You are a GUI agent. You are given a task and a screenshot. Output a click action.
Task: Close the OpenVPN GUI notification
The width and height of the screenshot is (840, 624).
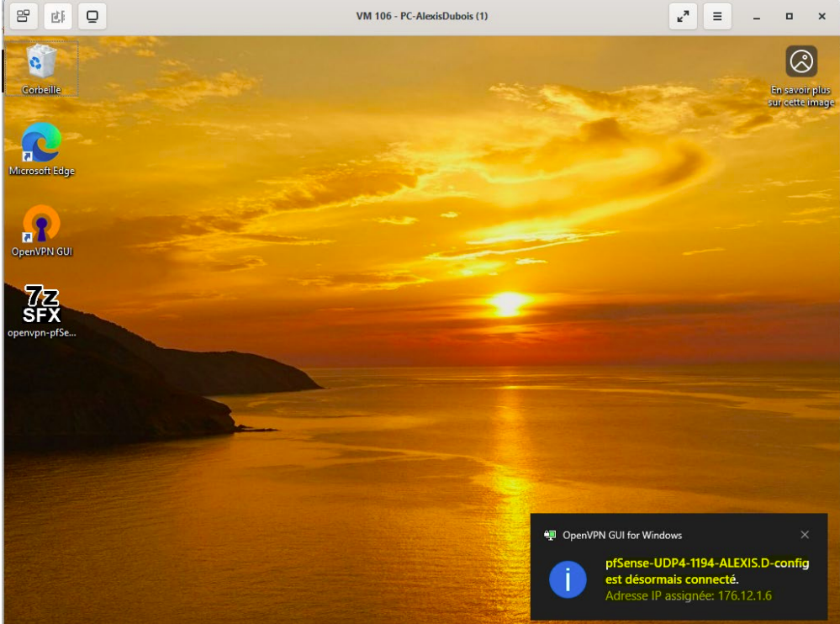click(x=805, y=535)
